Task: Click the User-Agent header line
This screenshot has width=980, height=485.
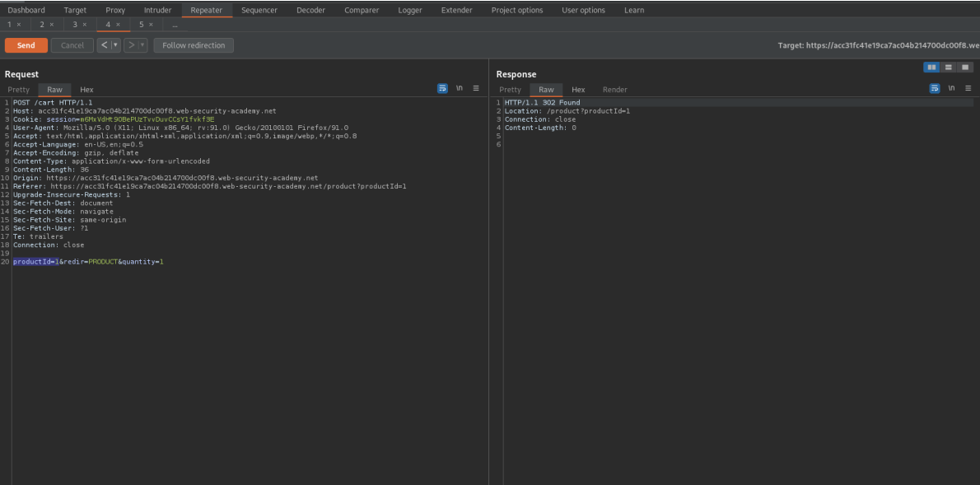Action: click(180, 128)
